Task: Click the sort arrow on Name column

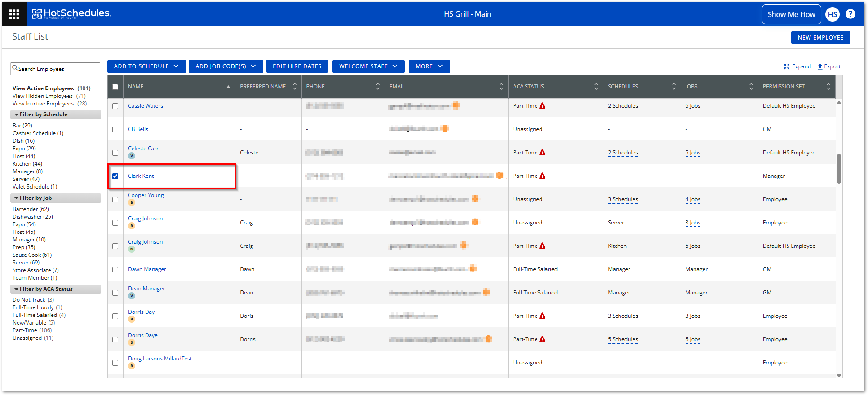Action: coord(228,87)
